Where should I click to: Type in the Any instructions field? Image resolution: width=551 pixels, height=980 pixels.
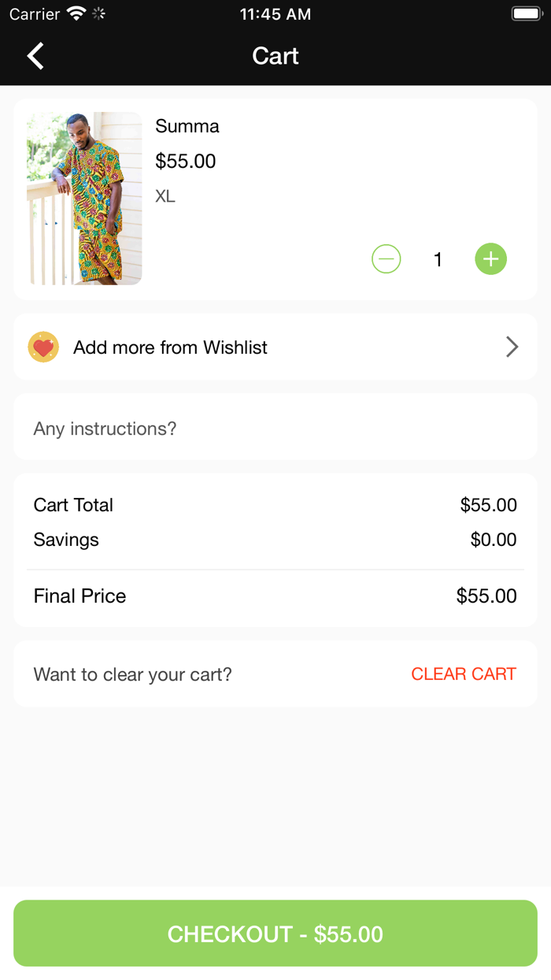point(275,429)
